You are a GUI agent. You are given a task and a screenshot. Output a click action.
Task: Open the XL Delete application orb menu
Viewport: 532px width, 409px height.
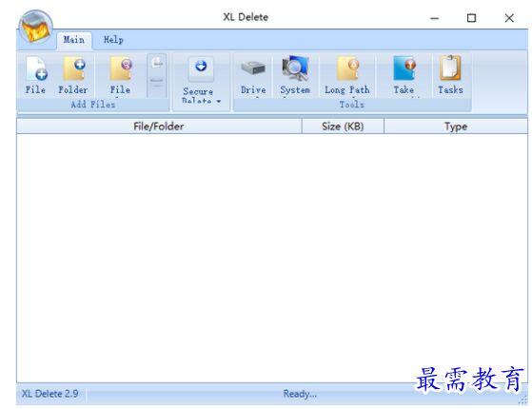point(35,28)
